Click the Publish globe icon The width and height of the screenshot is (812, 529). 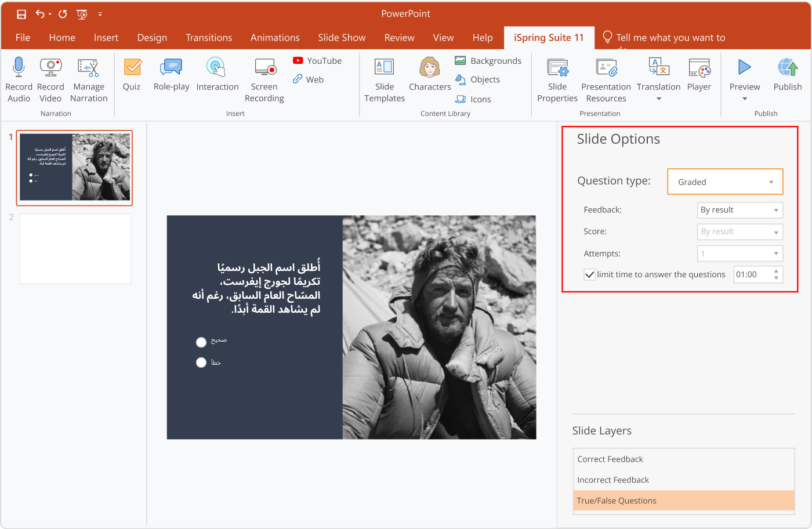(788, 67)
